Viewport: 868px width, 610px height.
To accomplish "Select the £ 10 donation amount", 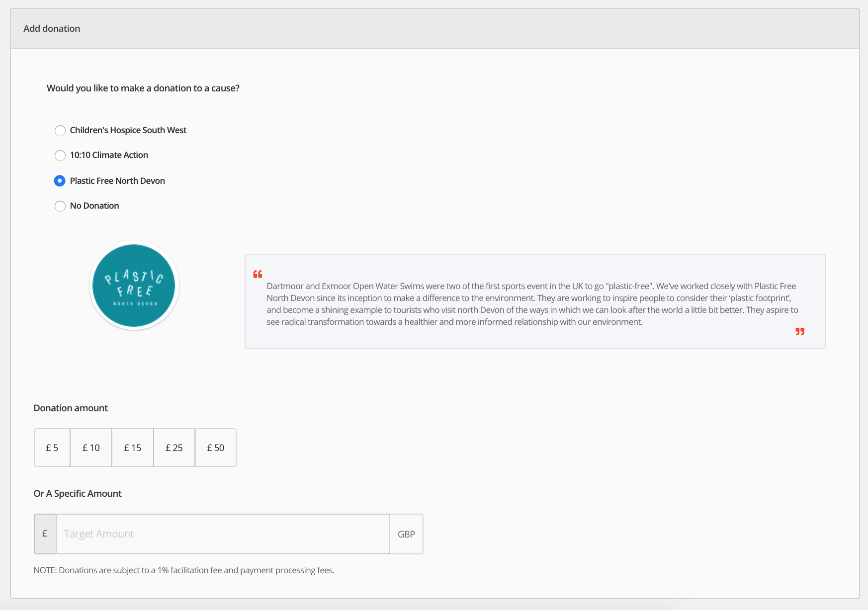I will (x=91, y=448).
